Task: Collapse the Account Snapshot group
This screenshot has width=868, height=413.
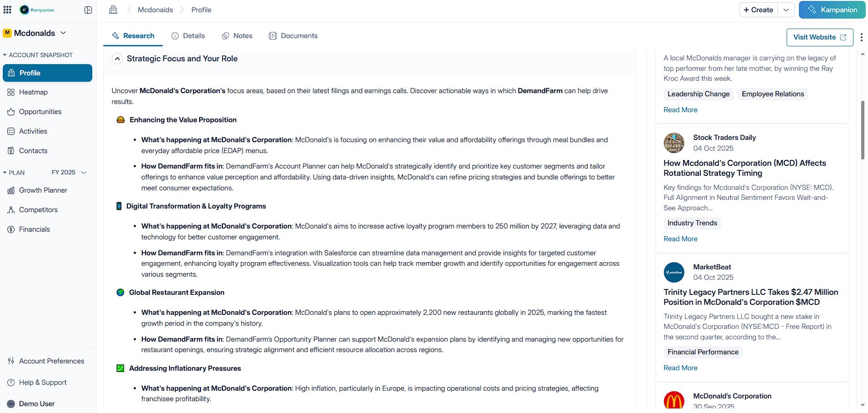Action: 5,55
